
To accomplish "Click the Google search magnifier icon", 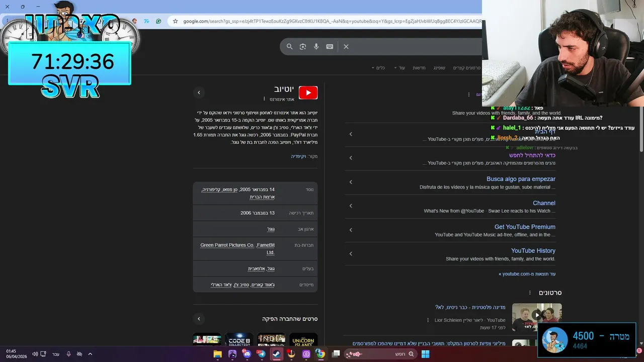I will coord(289,46).
